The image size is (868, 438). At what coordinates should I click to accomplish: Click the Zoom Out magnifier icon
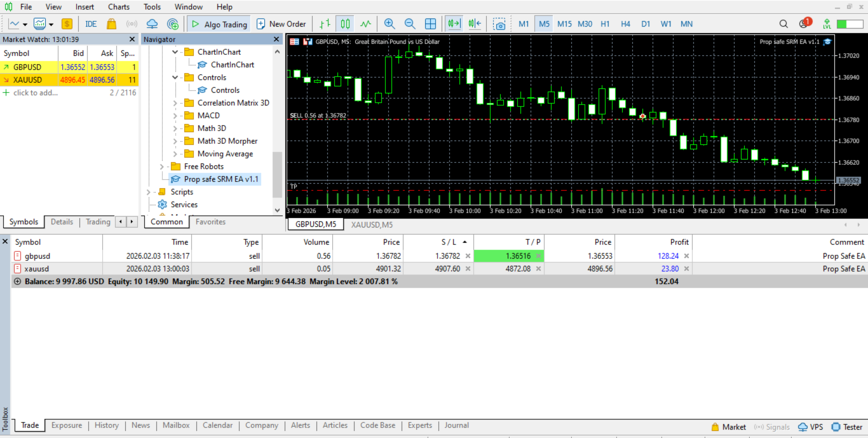[410, 24]
